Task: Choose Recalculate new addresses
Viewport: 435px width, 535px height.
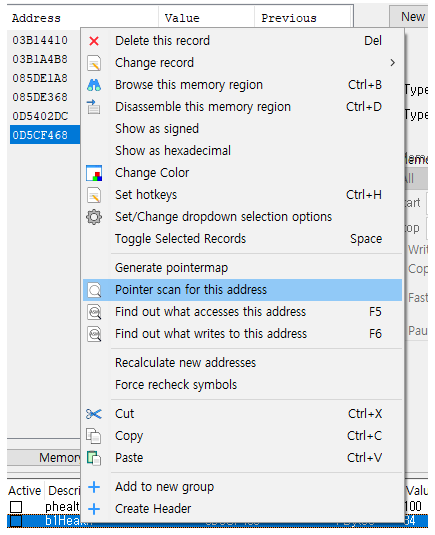Action: point(243,363)
